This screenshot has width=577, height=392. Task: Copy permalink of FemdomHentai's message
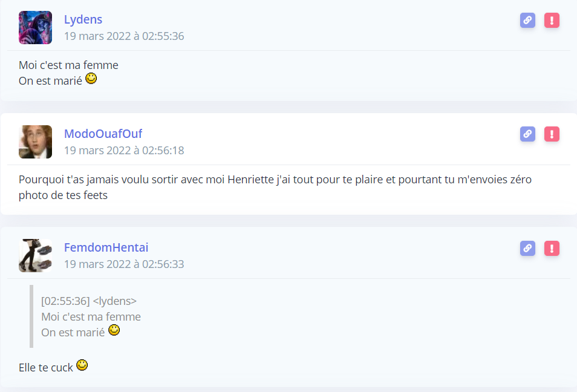[527, 248]
